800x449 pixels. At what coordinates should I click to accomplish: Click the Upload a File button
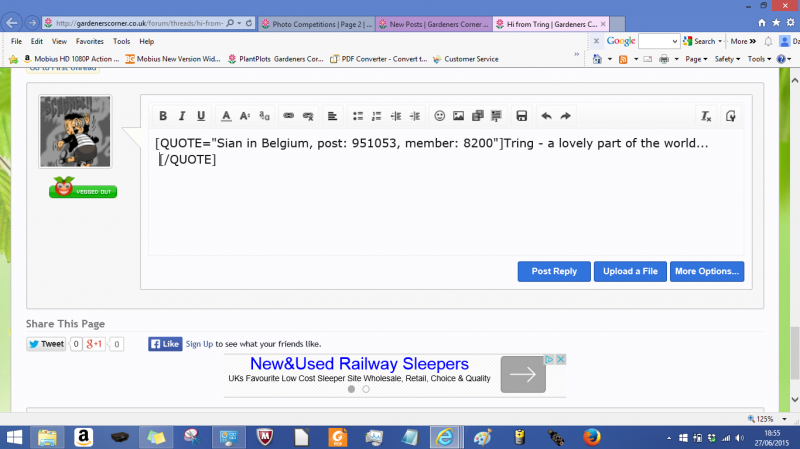pos(629,271)
